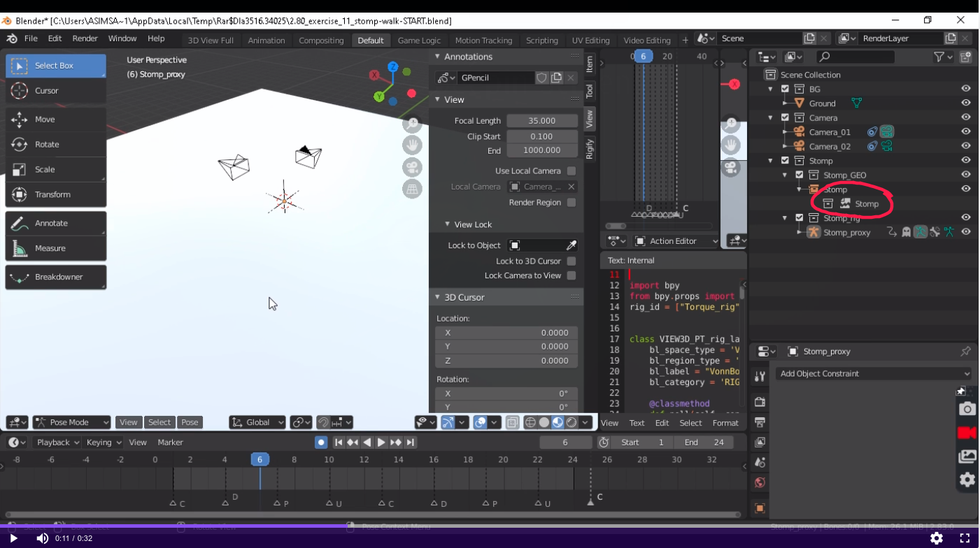Click the Pose menu in viewport header
980x548 pixels.
pos(190,422)
